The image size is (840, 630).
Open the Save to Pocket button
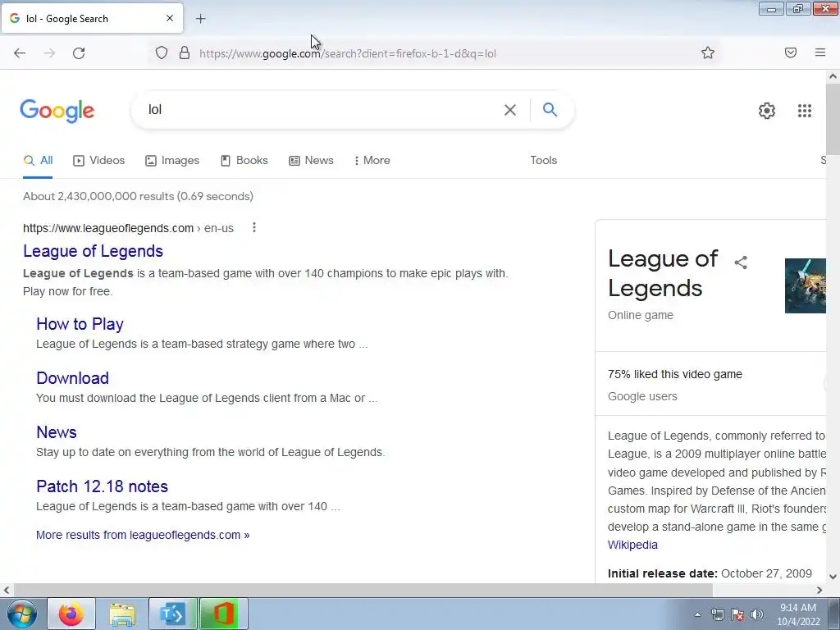(x=791, y=52)
